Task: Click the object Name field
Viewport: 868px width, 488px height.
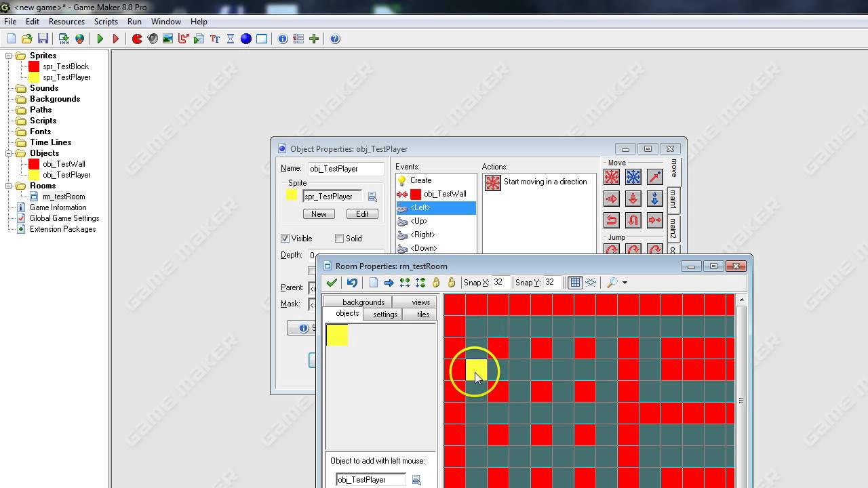Action: tap(344, 169)
